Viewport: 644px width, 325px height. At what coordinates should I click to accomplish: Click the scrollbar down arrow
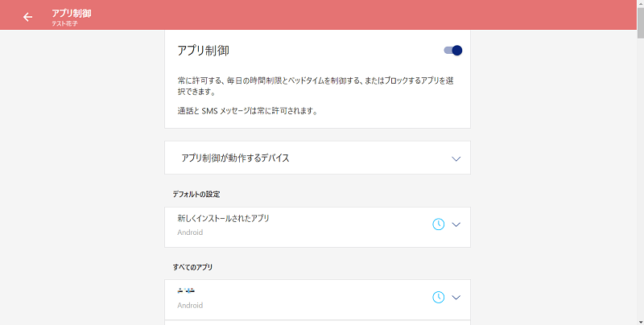point(640,321)
